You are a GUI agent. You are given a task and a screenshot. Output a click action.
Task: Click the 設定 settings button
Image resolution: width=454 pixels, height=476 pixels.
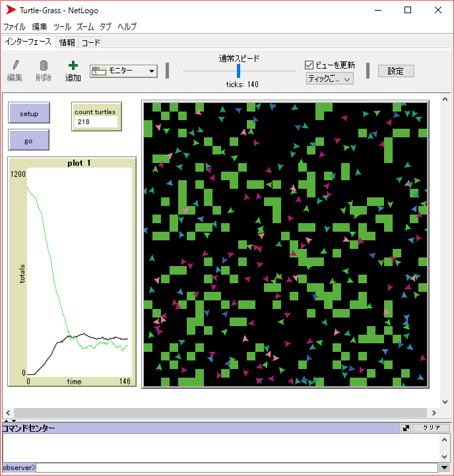point(395,71)
